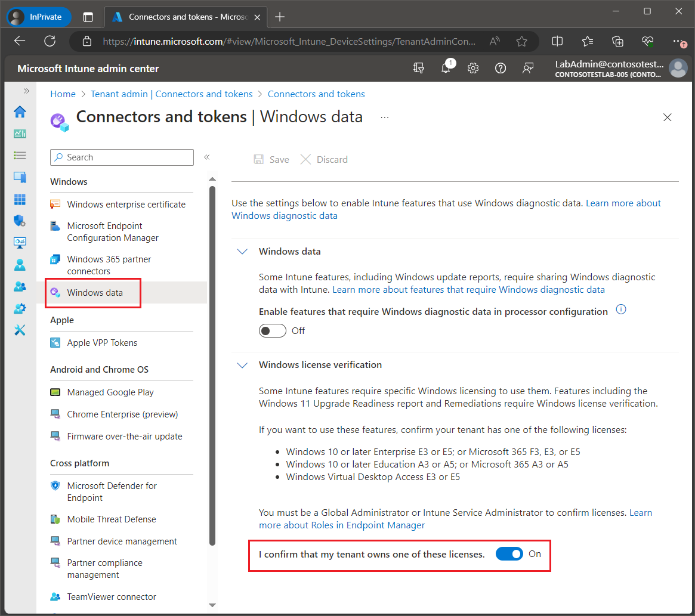Image resolution: width=695 pixels, height=616 pixels.
Task: Open link about features requiring diagnostic data
Action: click(468, 289)
